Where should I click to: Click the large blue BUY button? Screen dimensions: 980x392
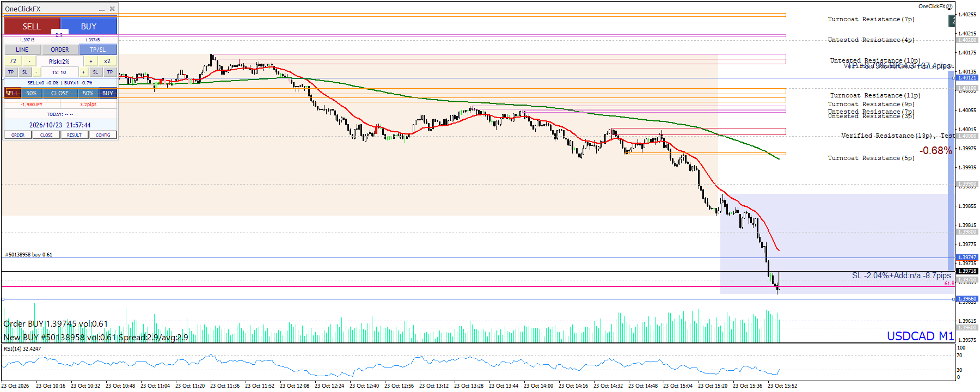tap(89, 26)
